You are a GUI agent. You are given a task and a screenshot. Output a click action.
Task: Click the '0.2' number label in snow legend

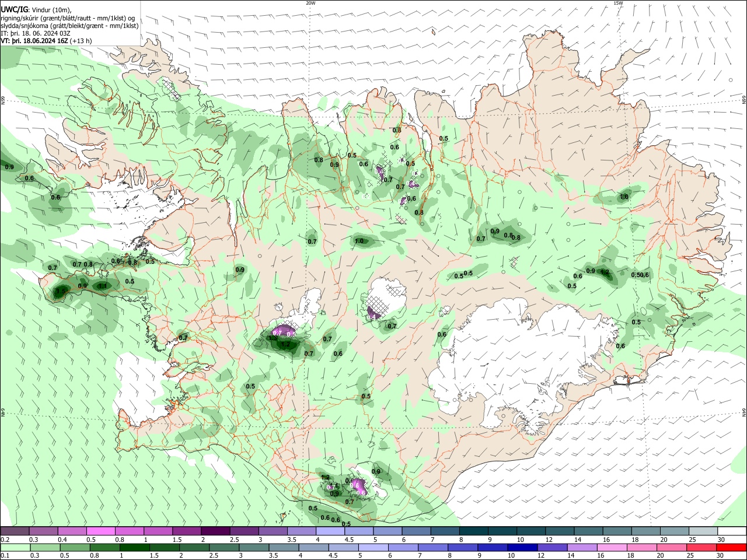5,540
